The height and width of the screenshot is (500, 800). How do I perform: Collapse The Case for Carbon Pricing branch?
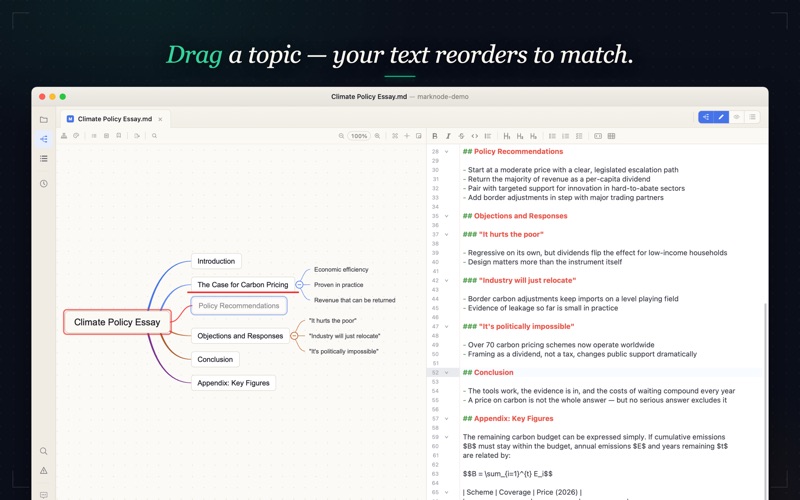tap(299, 285)
